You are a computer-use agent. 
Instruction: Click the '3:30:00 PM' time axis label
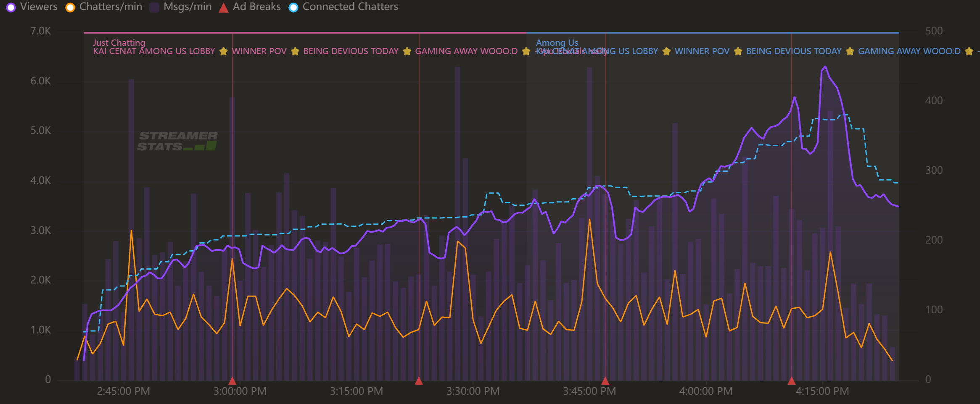(x=473, y=391)
